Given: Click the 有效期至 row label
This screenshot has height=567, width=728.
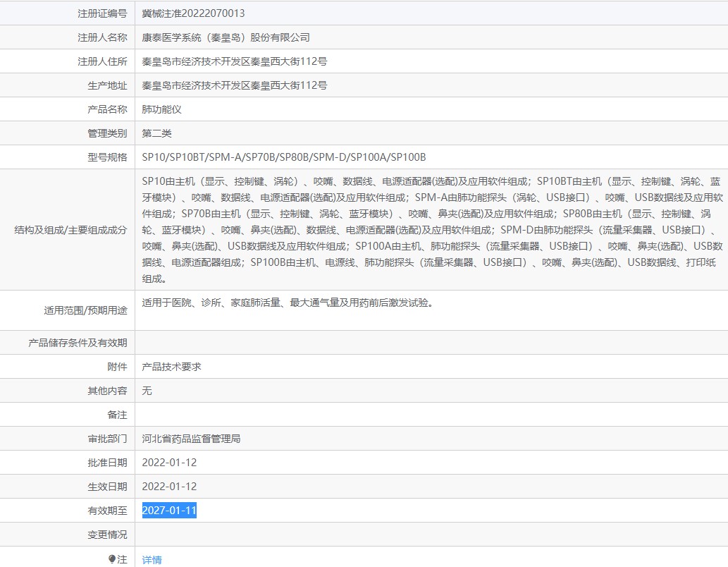Looking at the screenshot, I should coord(107,511).
